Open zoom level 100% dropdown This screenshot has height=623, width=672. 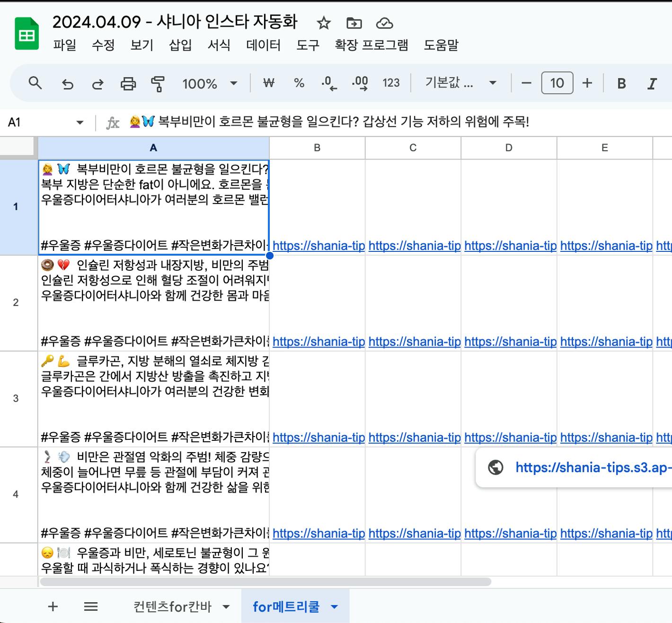click(209, 84)
